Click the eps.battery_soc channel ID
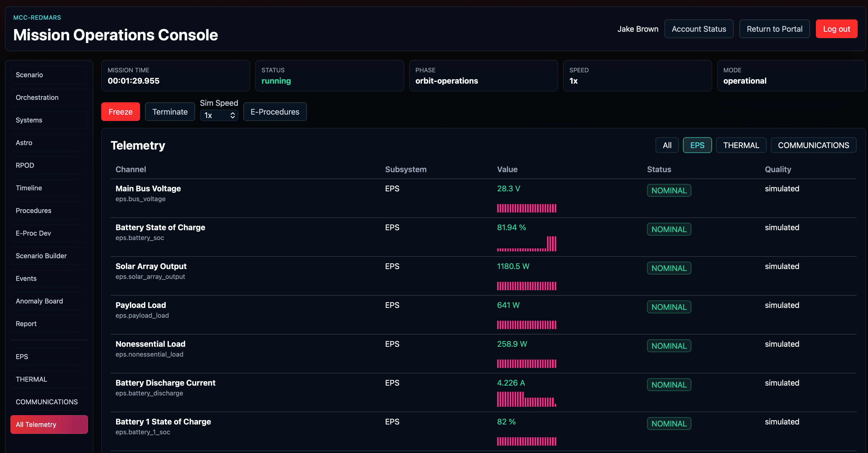 [140, 238]
